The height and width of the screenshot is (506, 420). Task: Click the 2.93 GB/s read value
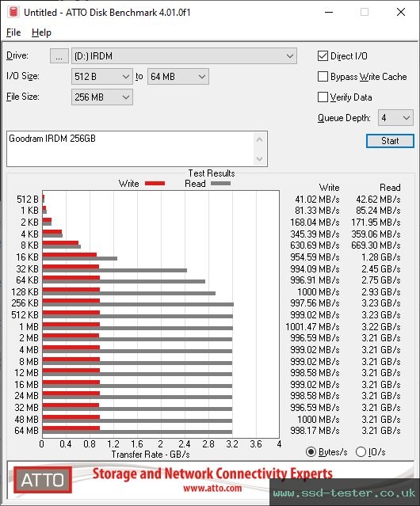pyautogui.click(x=381, y=292)
